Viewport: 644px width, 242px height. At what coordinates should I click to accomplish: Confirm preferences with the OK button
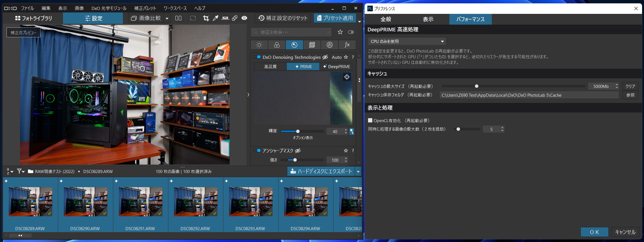tap(594, 232)
